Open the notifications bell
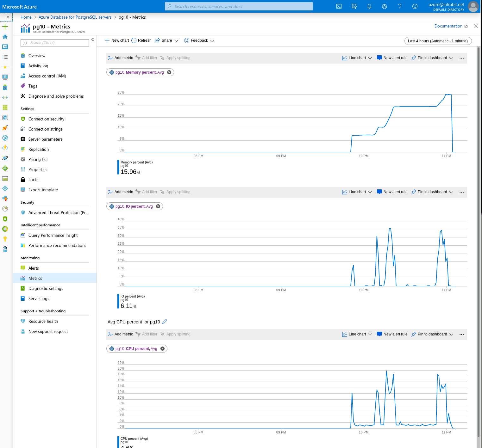The height and width of the screenshot is (448, 482). (x=369, y=6)
